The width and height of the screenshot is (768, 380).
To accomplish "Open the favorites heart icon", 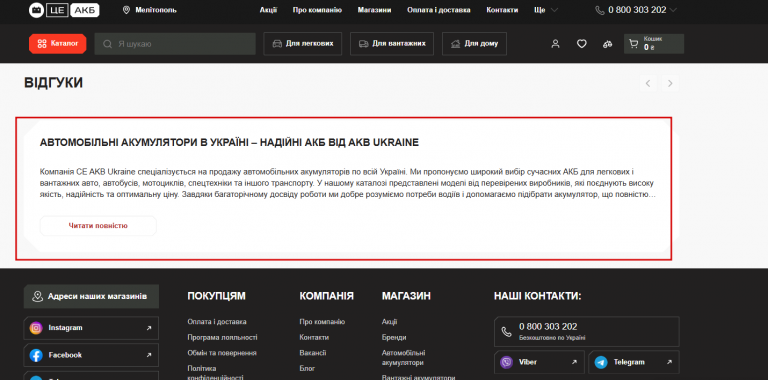I will coord(581,44).
